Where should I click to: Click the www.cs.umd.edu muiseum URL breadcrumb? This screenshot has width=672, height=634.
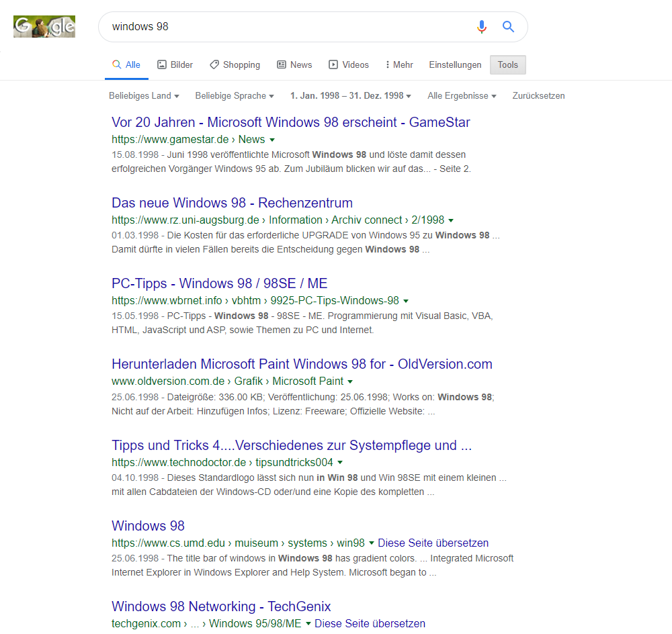click(x=238, y=543)
